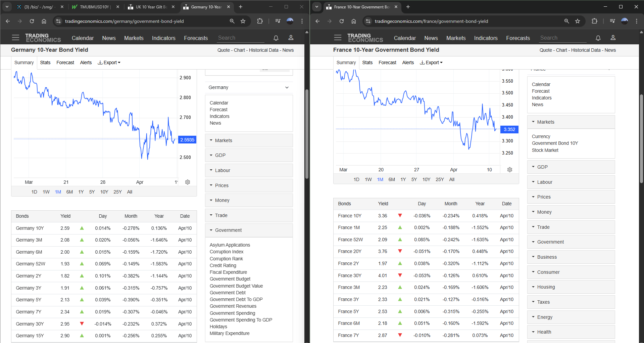Open Indicators menu in France window
Screen dimensions: 644x343
pos(486,38)
